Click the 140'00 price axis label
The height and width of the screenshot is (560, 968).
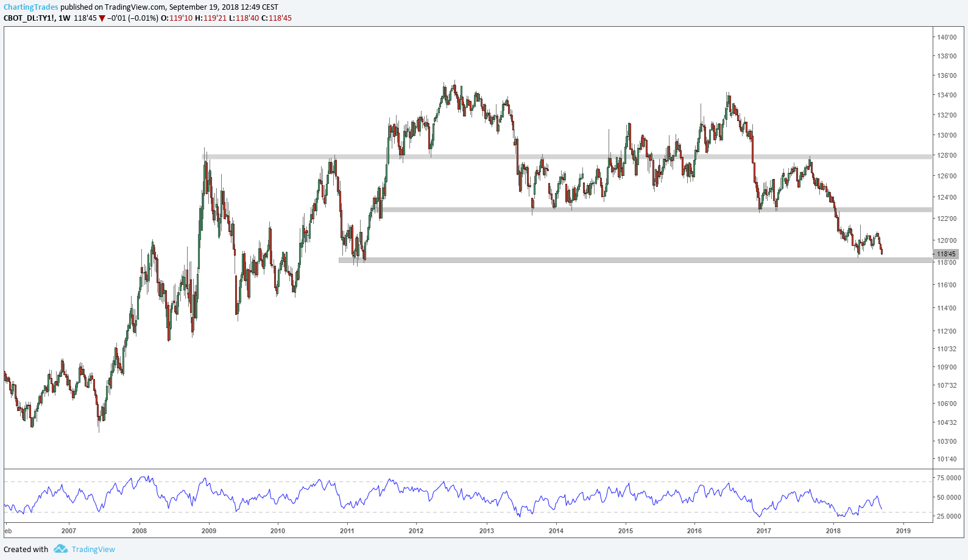[x=947, y=37]
